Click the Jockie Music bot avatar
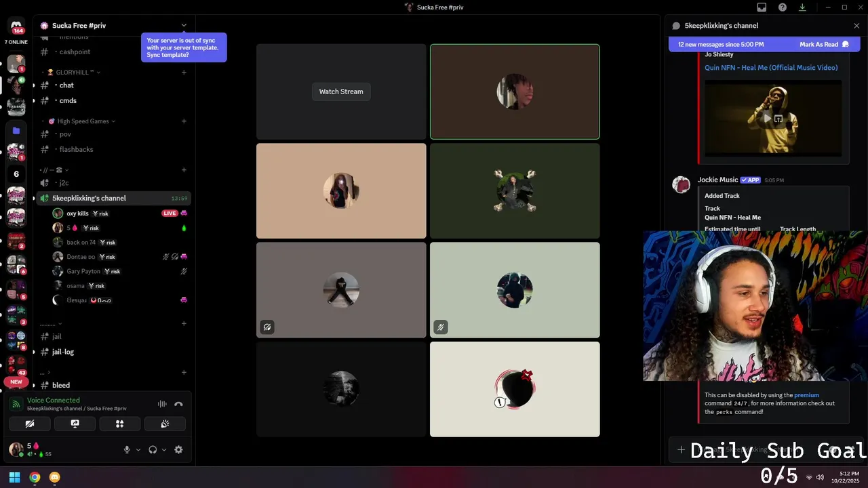The height and width of the screenshot is (488, 868). [x=681, y=184]
